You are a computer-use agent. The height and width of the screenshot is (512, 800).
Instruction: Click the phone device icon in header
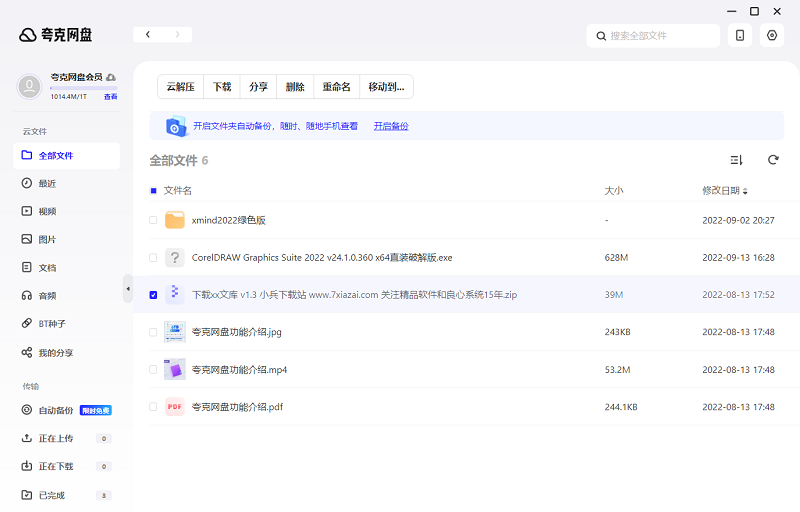(x=740, y=35)
